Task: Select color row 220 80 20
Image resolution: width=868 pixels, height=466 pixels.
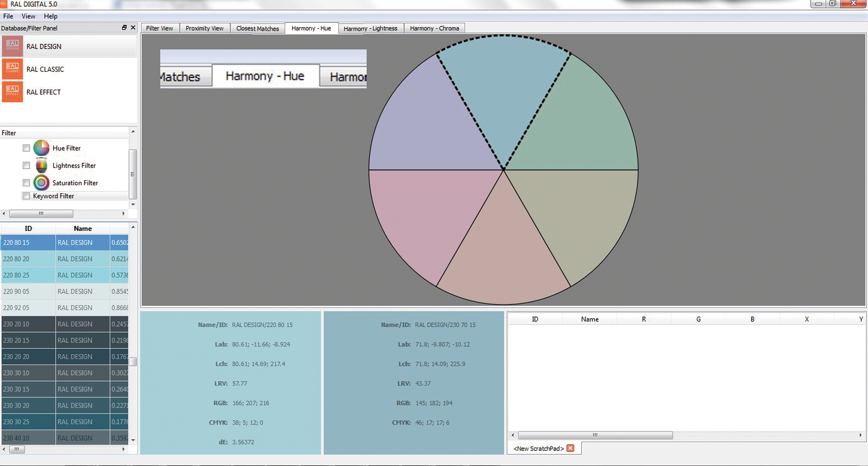Action: pos(65,259)
